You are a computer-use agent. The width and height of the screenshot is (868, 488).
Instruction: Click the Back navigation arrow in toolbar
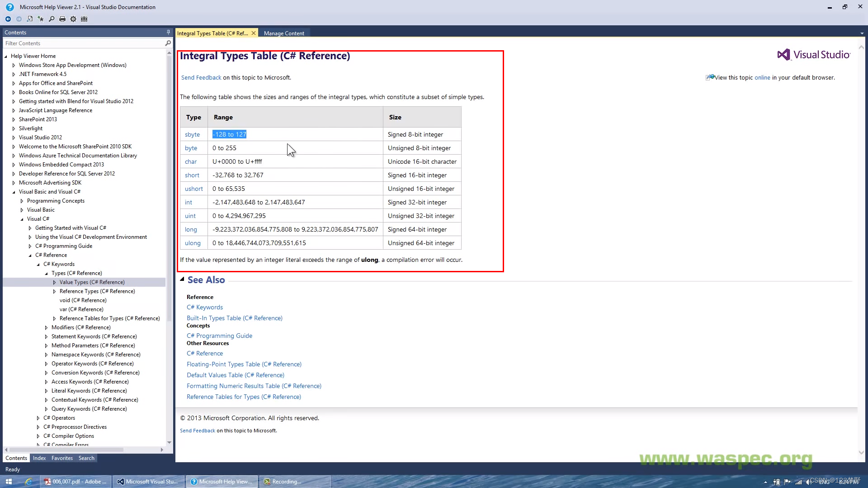coord(8,19)
